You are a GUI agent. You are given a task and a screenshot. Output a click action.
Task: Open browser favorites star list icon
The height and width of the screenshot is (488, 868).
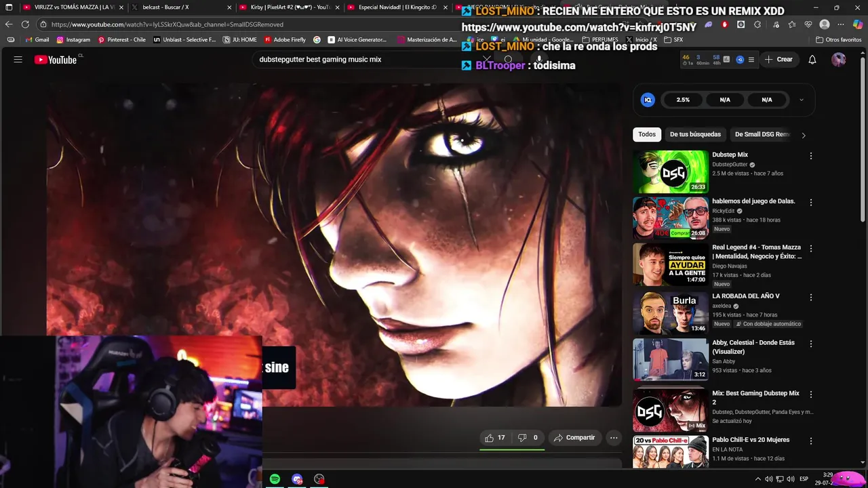[791, 24]
